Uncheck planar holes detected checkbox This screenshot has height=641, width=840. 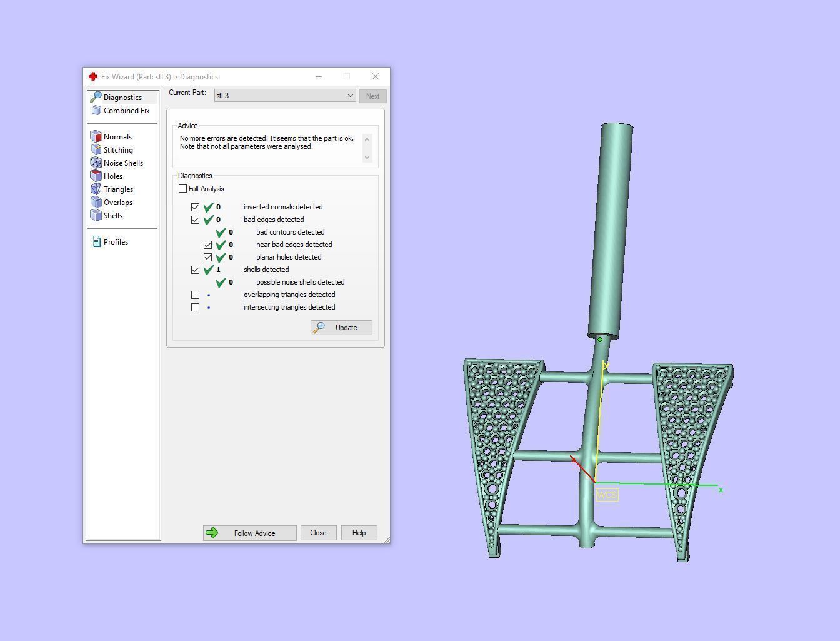(207, 257)
